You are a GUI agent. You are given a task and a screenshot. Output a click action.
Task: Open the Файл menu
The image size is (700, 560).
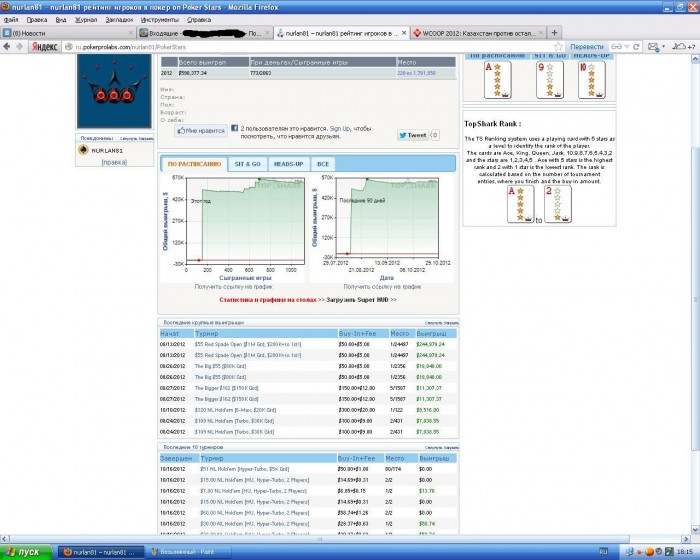(11, 20)
